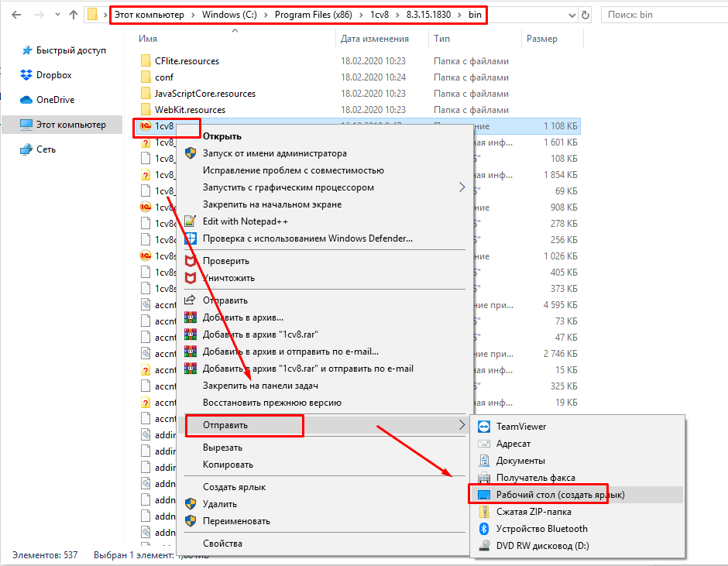Image resolution: width=728 pixels, height=566 pixels.
Task: Sort by 'Размер' column header
Action: [x=542, y=39]
